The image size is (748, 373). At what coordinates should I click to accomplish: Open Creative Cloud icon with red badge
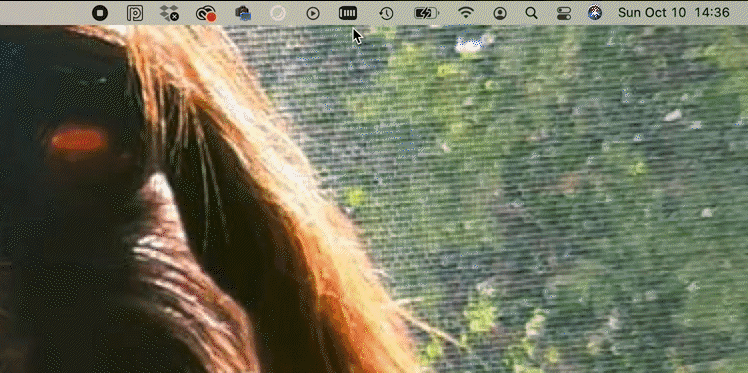[206, 13]
